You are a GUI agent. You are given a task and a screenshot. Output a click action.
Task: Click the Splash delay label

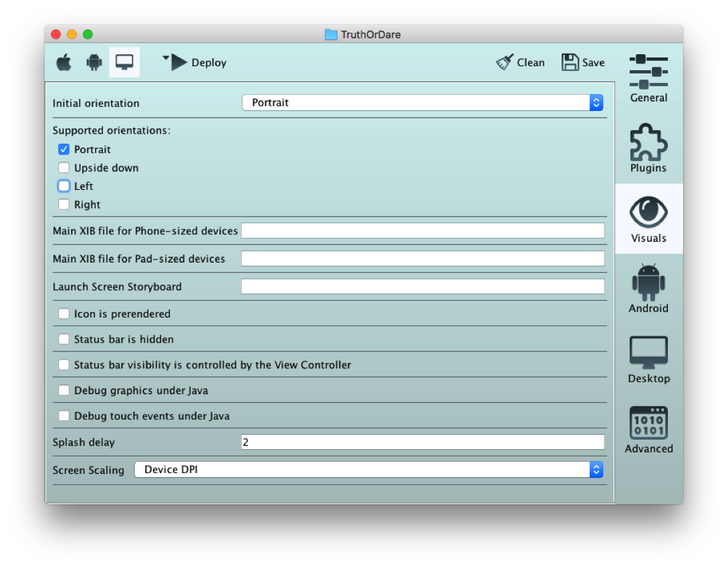coord(84,442)
